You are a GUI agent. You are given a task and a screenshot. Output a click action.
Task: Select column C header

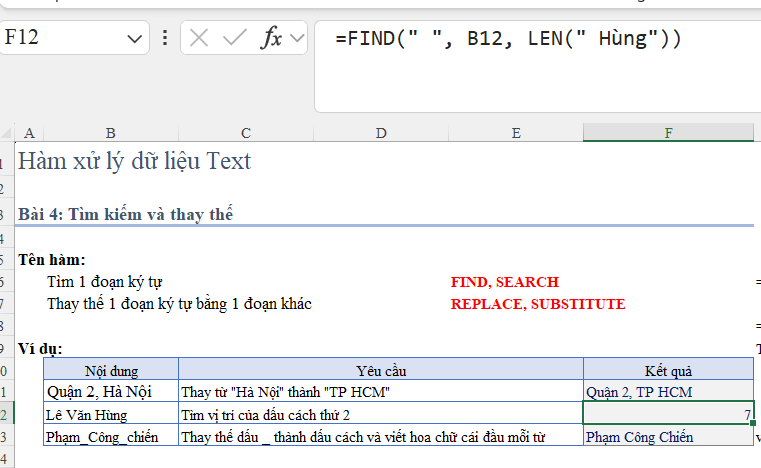click(x=246, y=133)
